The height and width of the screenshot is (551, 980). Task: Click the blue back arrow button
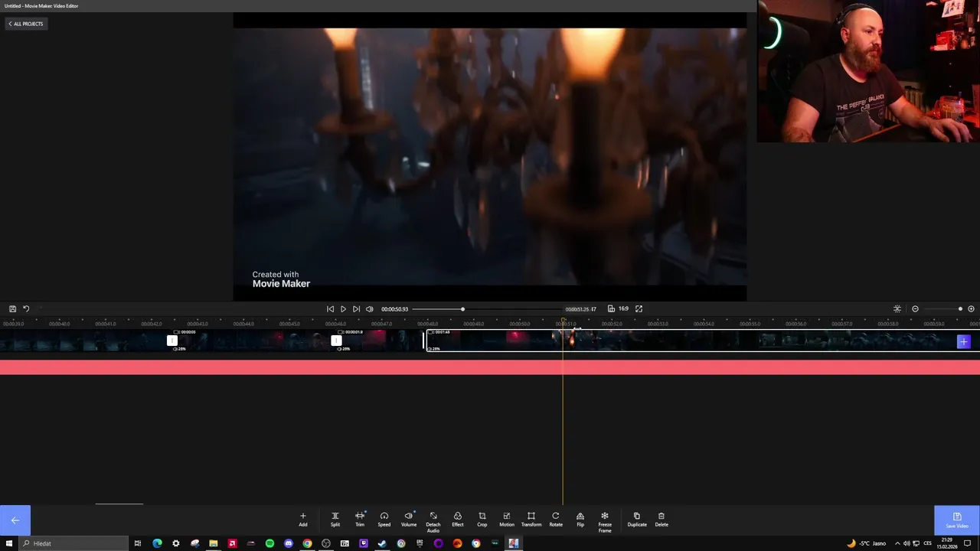pos(15,520)
